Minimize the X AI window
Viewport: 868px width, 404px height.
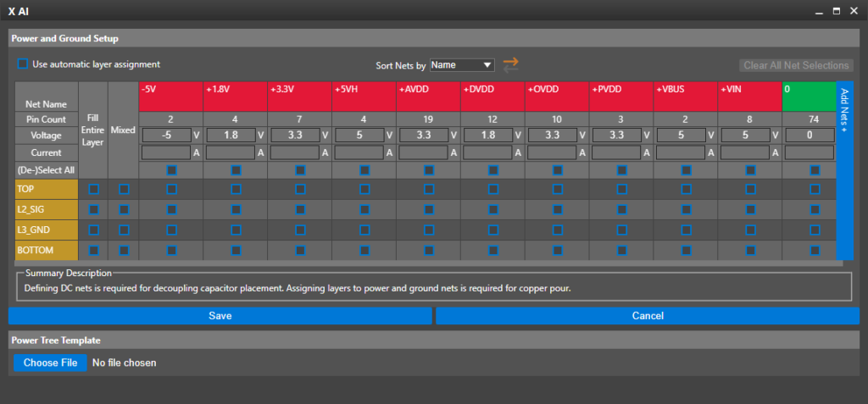[818, 10]
